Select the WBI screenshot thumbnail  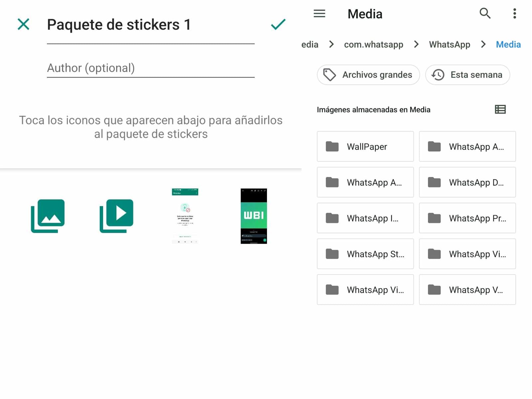254,216
